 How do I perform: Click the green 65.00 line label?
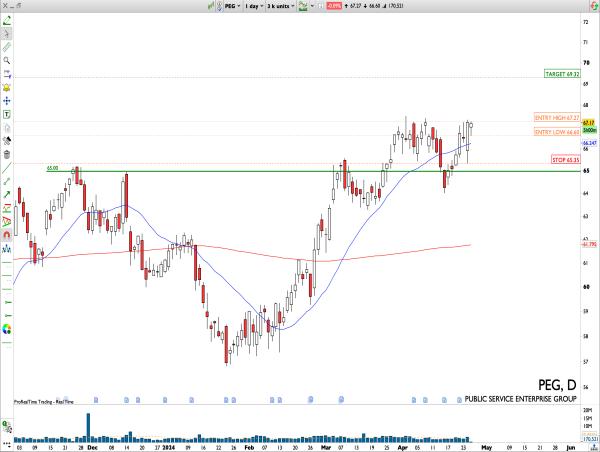tap(52, 168)
